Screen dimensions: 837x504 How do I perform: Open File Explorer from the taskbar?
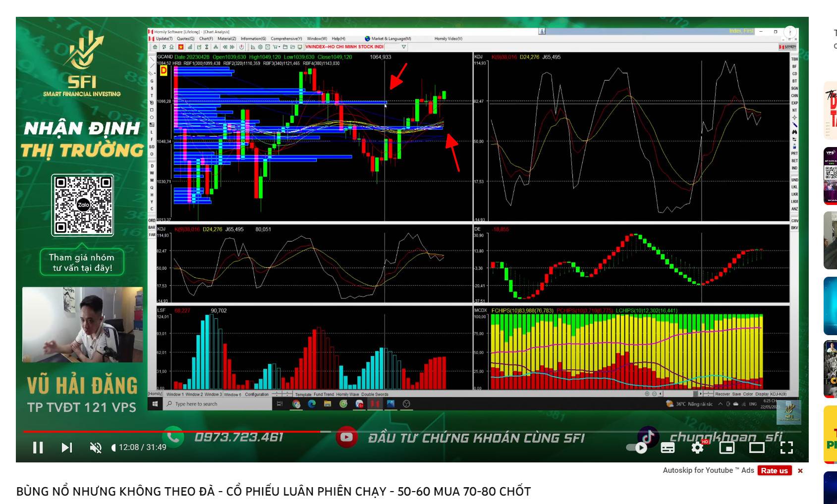[328, 404]
